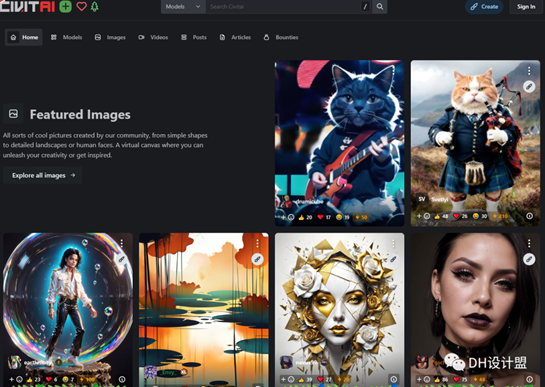This screenshot has height=387, width=545.
Task: Click heart 26 on bagpipe cat image
Action: point(460,216)
